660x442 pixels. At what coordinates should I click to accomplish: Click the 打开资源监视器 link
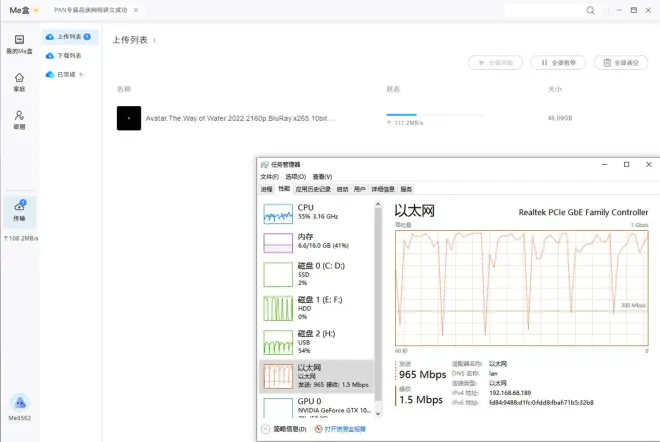click(x=344, y=429)
